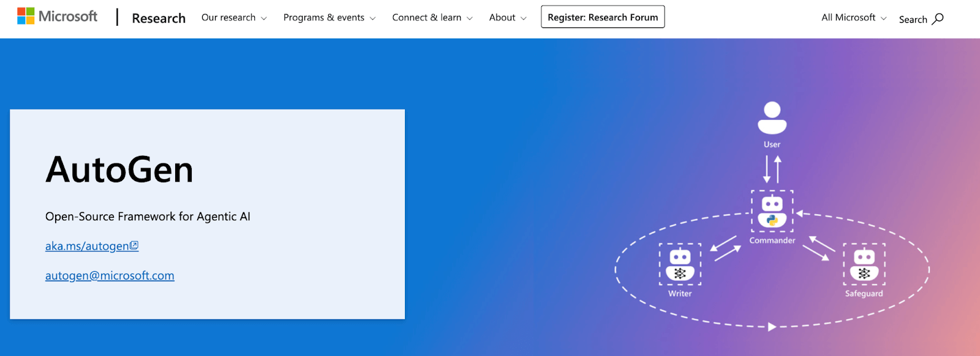
Task: Click the autogen@microsoft.com email link
Action: pyautogui.click(x=110, y=276)
